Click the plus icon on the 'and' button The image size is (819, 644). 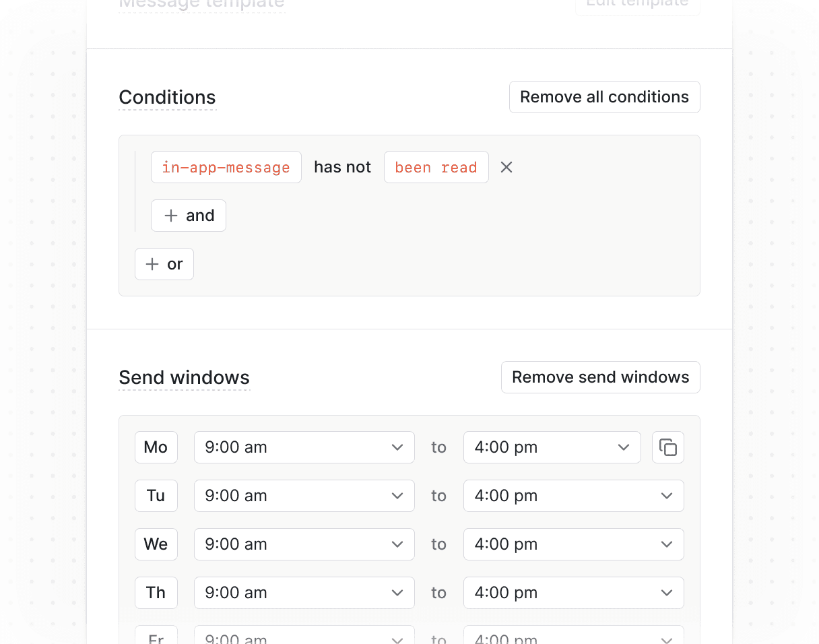(172, 216)
